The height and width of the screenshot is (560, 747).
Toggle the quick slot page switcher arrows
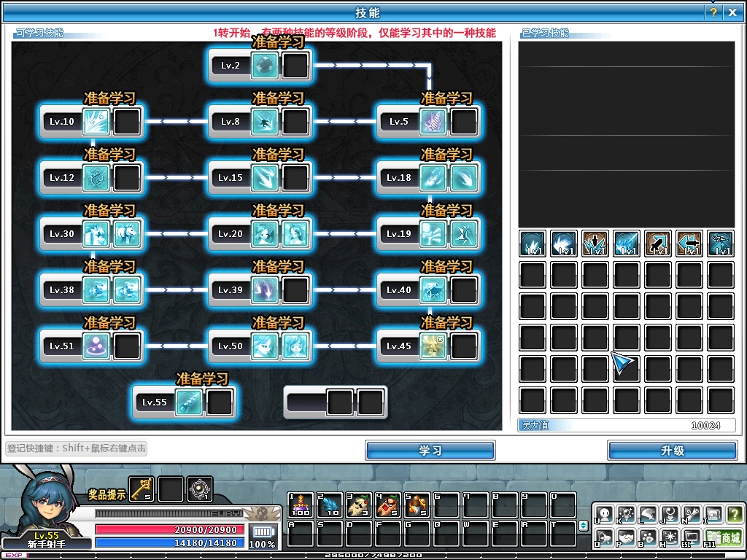pyautogui.click(x=584, y=526)
